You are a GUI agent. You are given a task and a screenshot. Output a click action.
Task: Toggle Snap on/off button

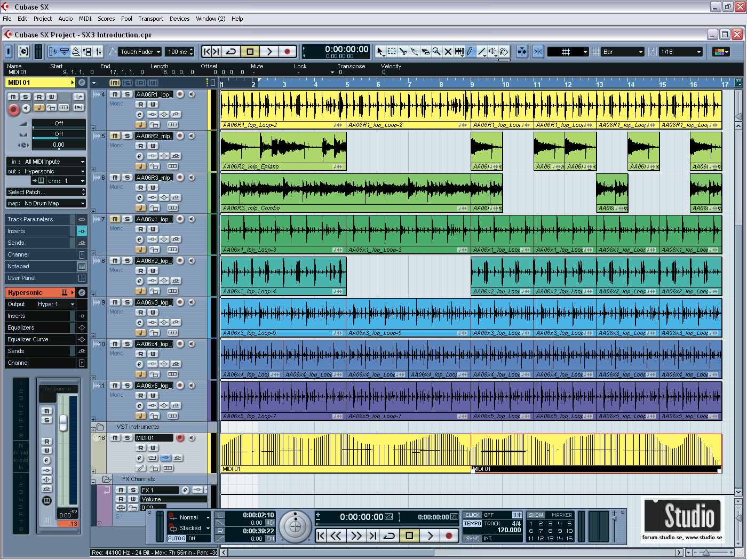pos(538,52)
